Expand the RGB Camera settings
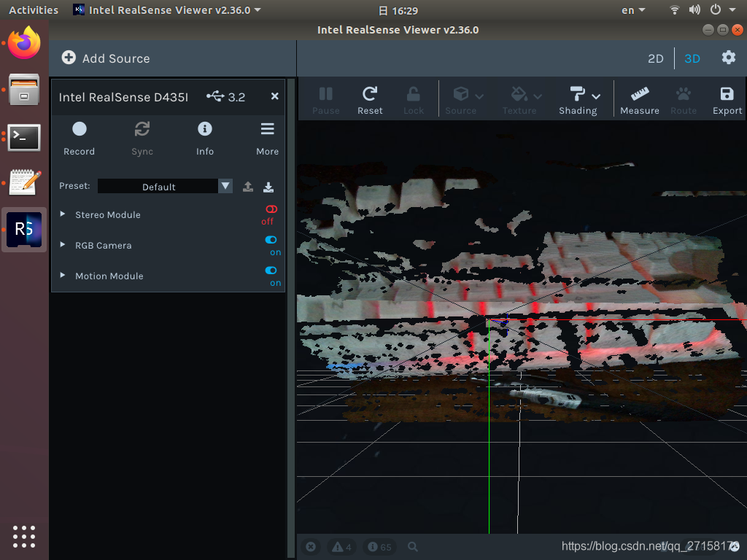The width and height of the screenshot is (747, 560). click(x=63, y=245)
